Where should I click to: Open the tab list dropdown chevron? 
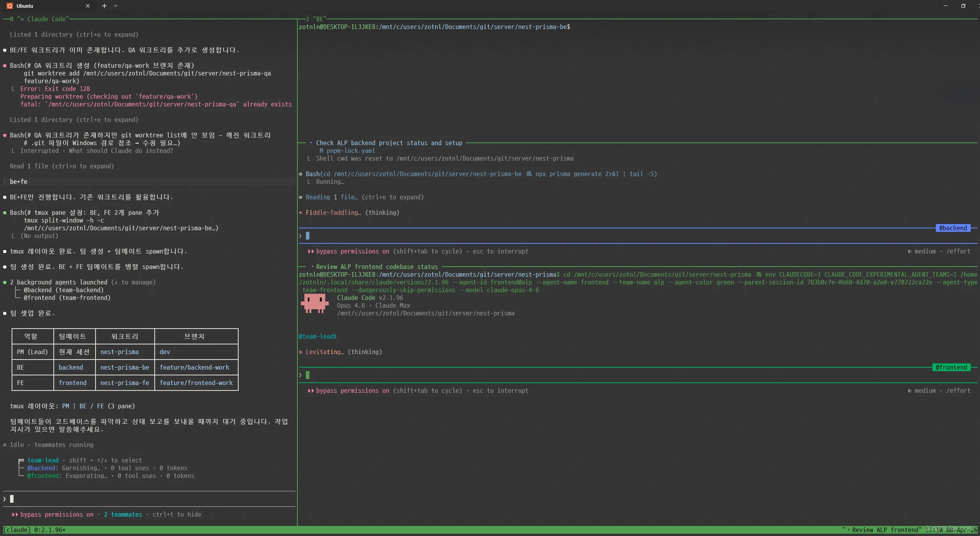pyautogui.click(x=116, y=5)
